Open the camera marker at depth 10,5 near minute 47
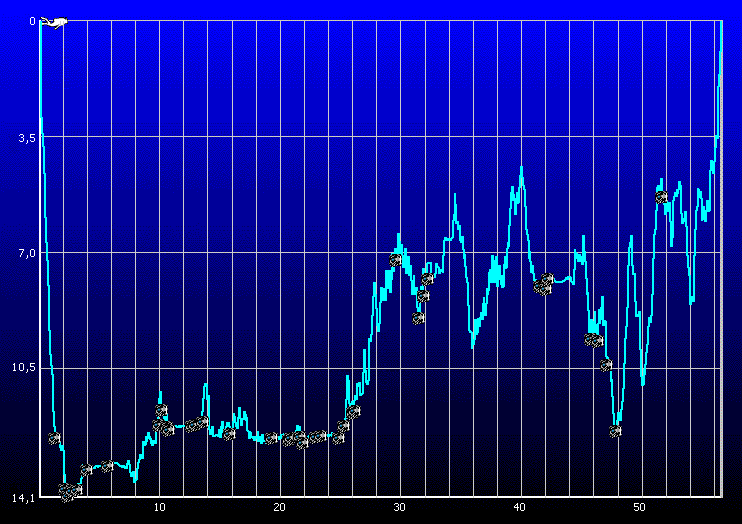 coord(606,365)
